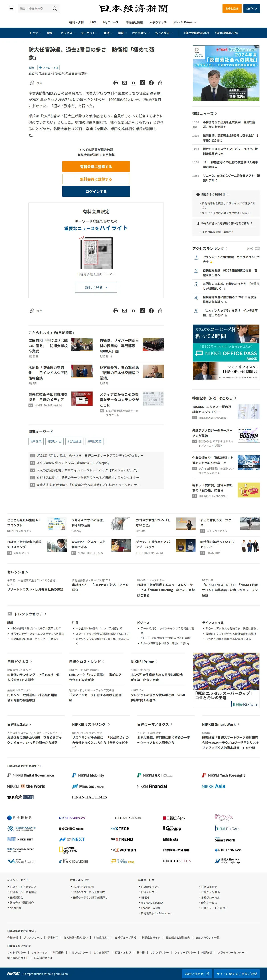This screenshot has height=980, width=267.
Task: Click the 日本経済新聞 masthead logo
Action: pos(133,8)
